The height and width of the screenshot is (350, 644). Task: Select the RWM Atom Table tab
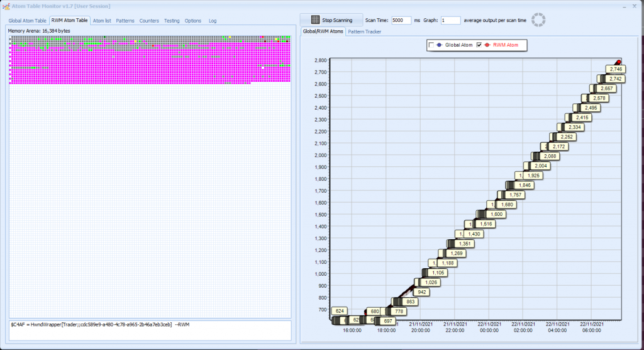pyautogui.click(x=69, y=20)
